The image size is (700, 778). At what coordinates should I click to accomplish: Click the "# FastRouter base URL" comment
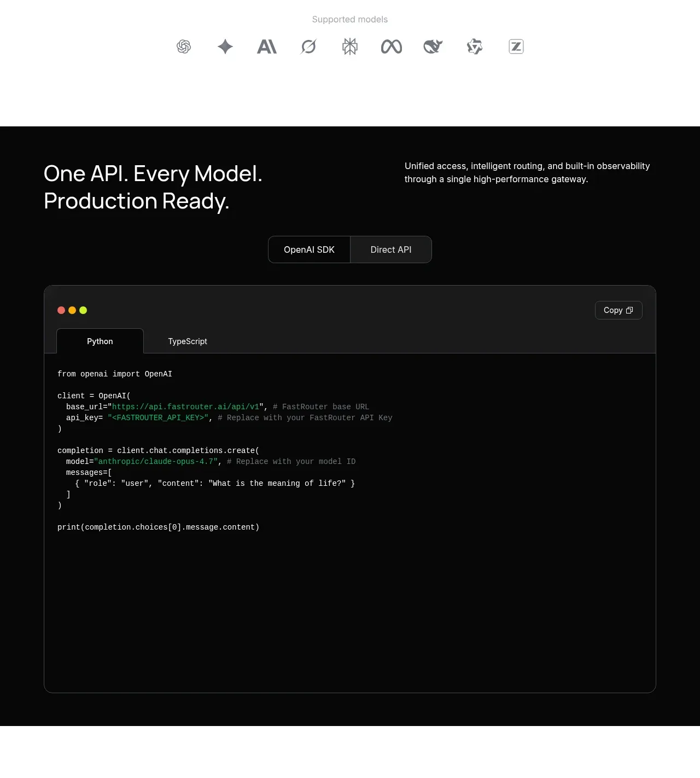[321, 407]
